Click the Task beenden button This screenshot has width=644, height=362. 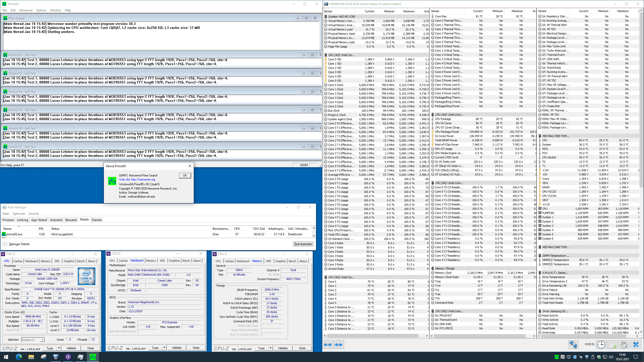303,244
